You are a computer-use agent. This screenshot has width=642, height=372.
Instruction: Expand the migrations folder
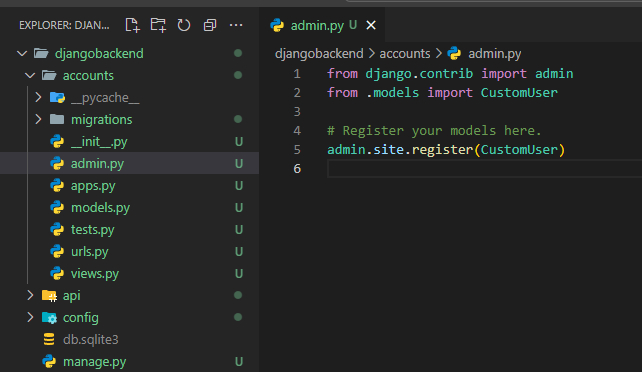tap(38, 119)
